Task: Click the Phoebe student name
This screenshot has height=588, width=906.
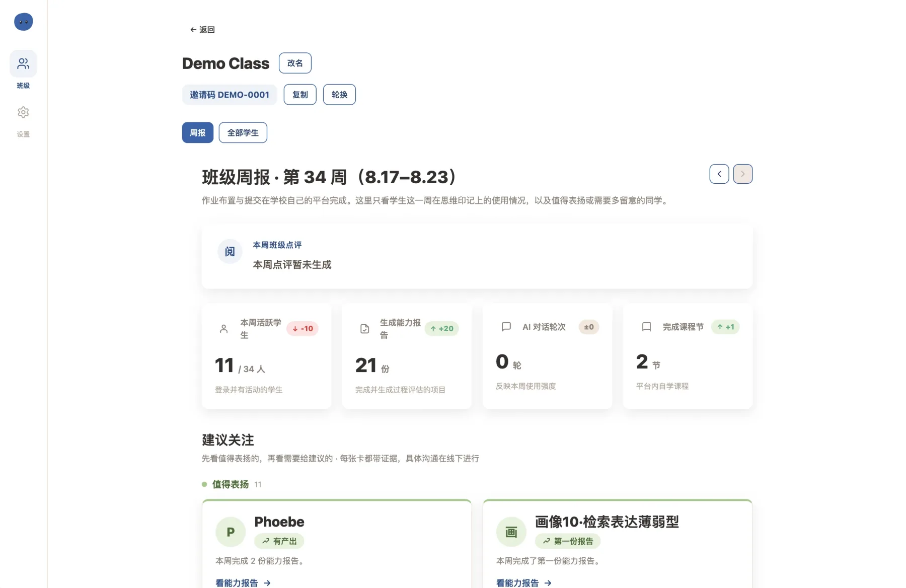Action: pos(279,522)
